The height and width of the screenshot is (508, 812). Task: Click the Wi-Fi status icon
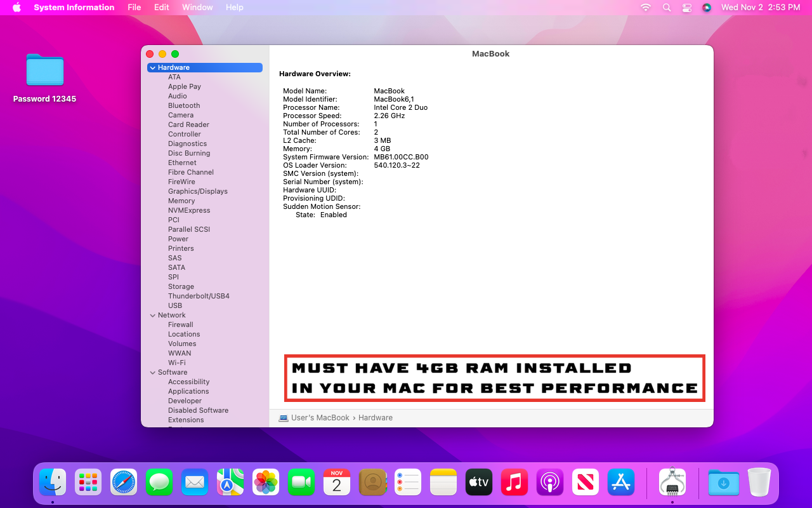[646, 8]
